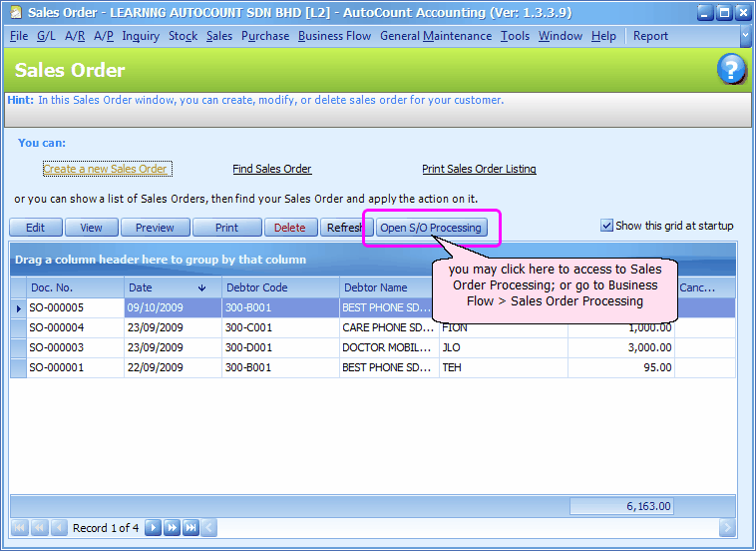Open the Business Flow menu

[334, 36]
